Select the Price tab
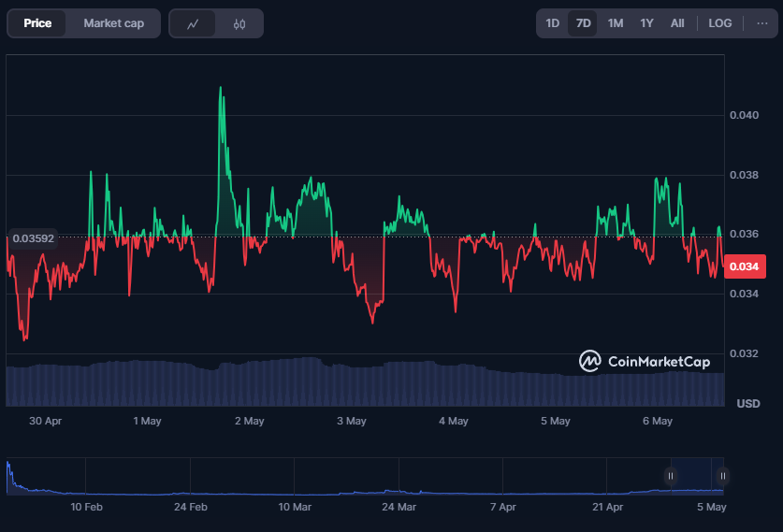 37,23
